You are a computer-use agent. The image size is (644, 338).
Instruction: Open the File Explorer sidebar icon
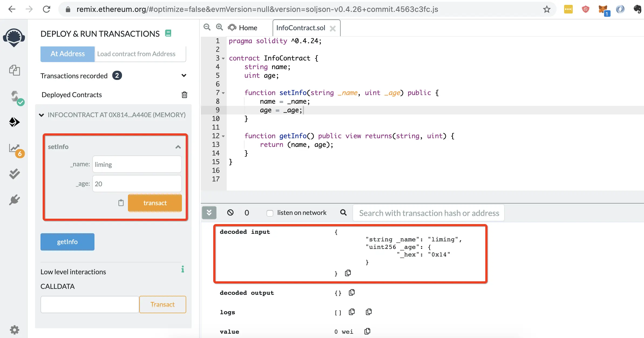(14, 70)
